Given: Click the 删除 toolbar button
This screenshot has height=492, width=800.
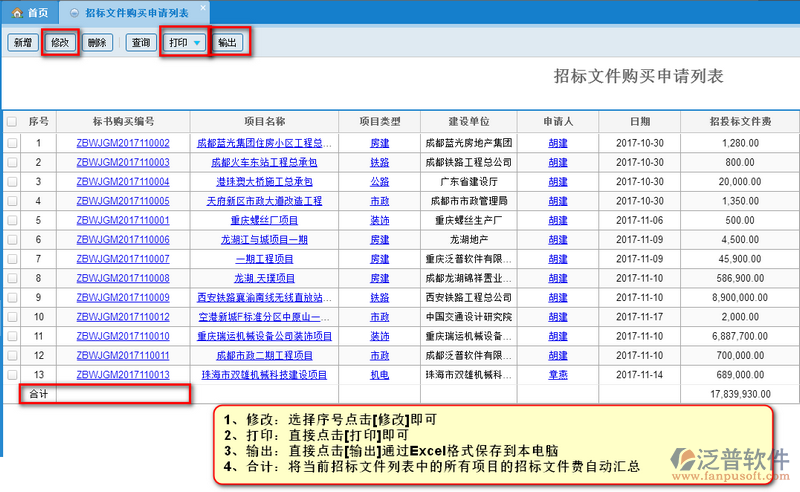Looking at the screenshot, I should click(x=97, y=43).
